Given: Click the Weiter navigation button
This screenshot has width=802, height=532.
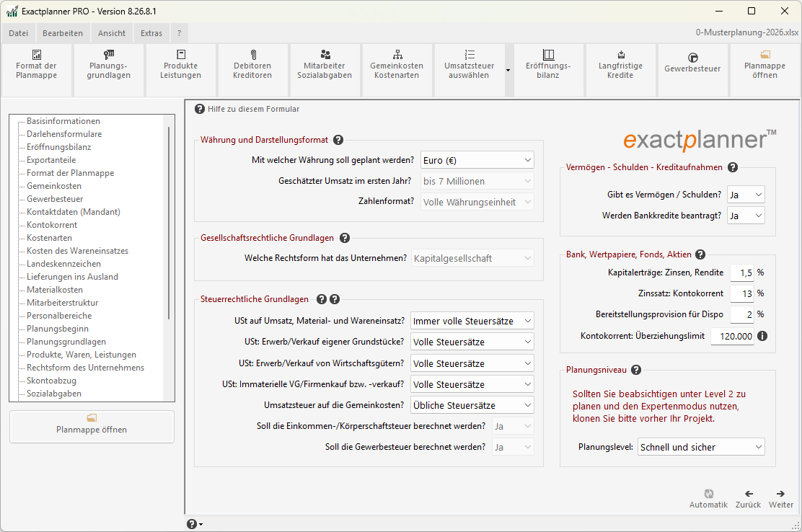Looking at the screenshot, I should pyautogui.click(x=780, y=499).
